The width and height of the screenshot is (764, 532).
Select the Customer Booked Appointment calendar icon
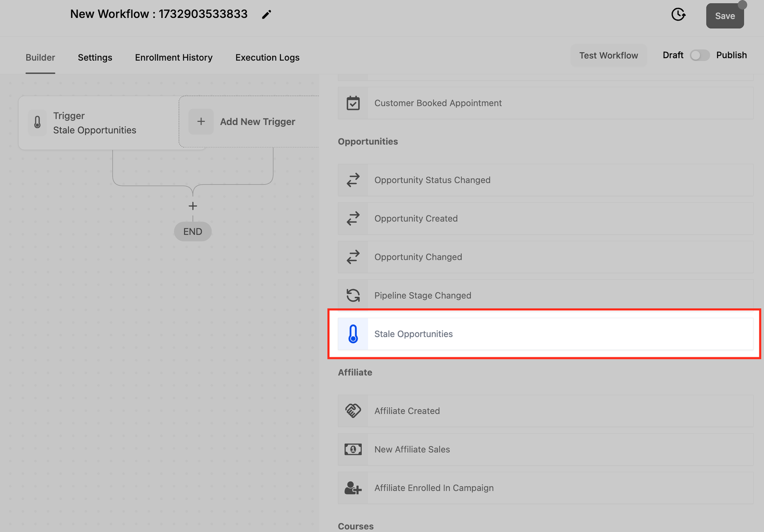coord(353,103)
